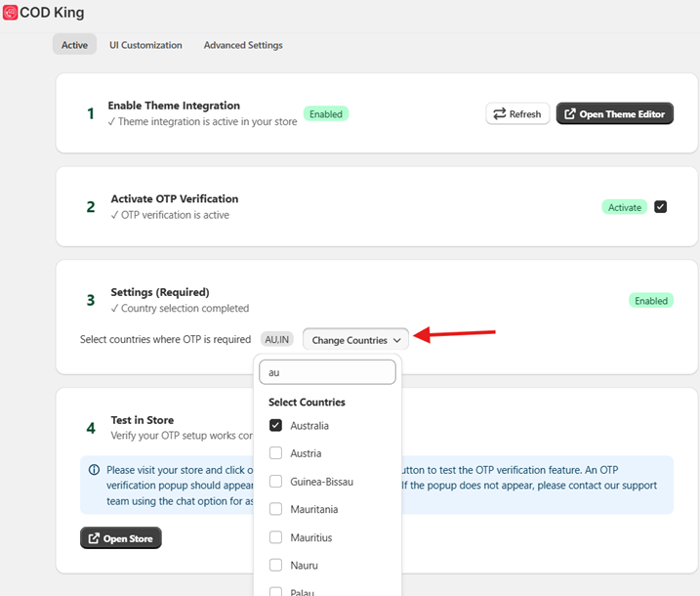Uncheck Australia in the country list

(x=275, y=426)
